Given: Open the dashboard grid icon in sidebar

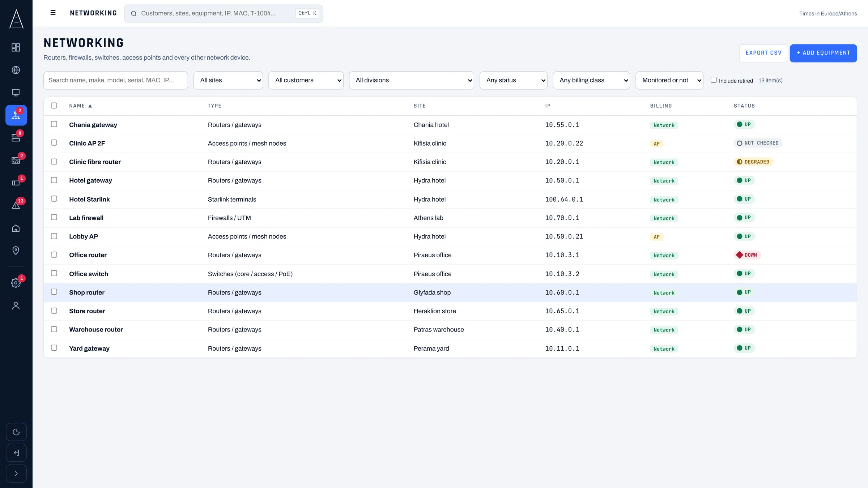Looking at the screenshot, I should point(16,47).
